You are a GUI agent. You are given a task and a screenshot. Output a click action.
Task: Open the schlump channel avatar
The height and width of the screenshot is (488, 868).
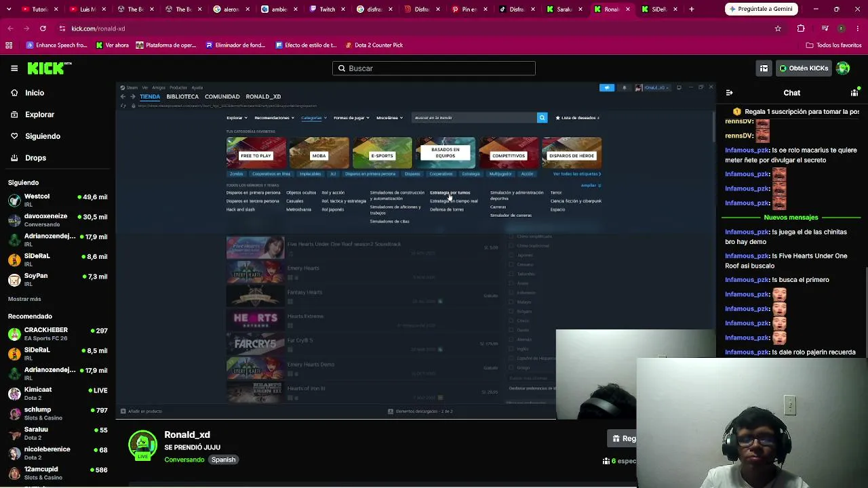14,413
